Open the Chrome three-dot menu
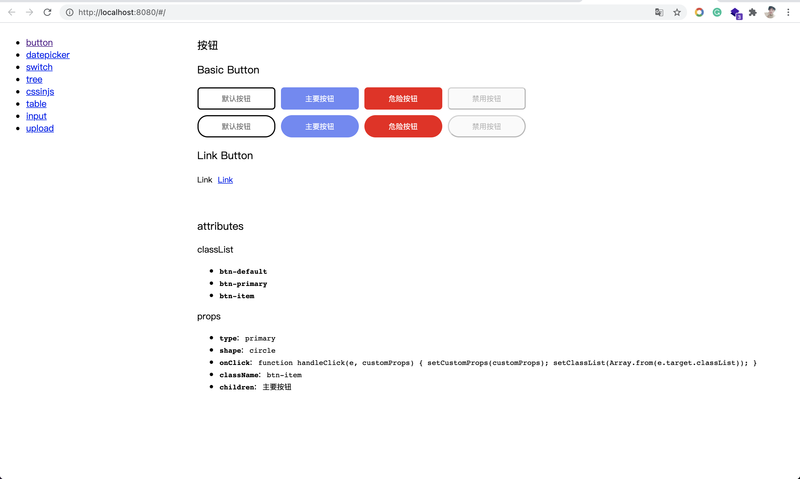This screenshot has height=479, width=800. pyautogui.click(x=788, y=12)
